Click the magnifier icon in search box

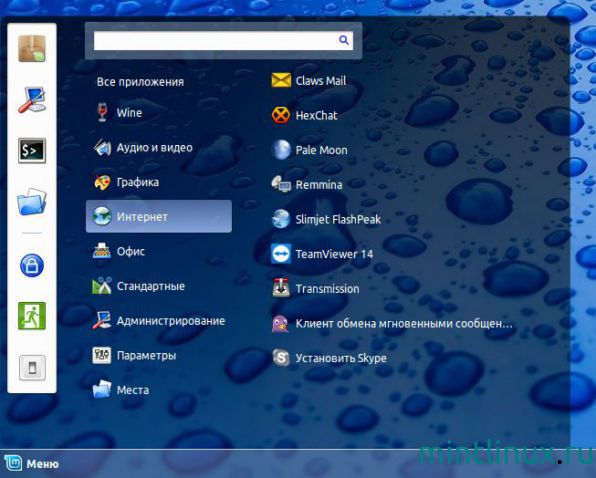coord(344,40)
